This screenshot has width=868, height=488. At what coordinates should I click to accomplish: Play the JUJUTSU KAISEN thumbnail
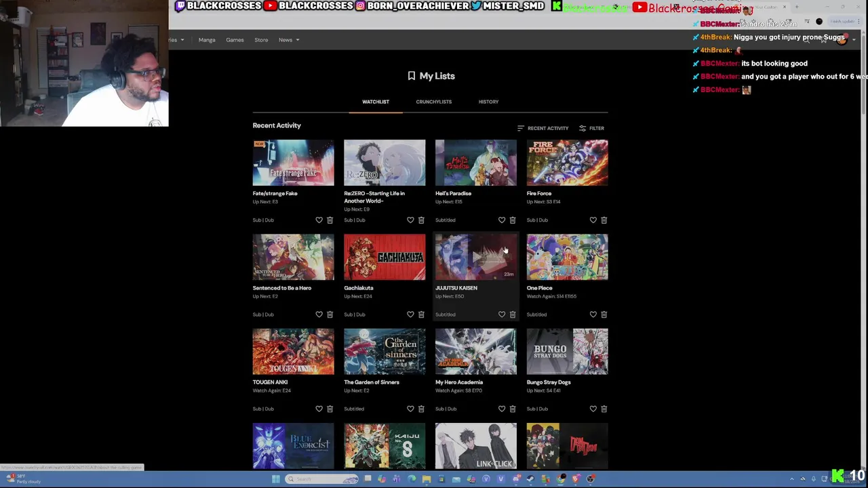(476, 257)
